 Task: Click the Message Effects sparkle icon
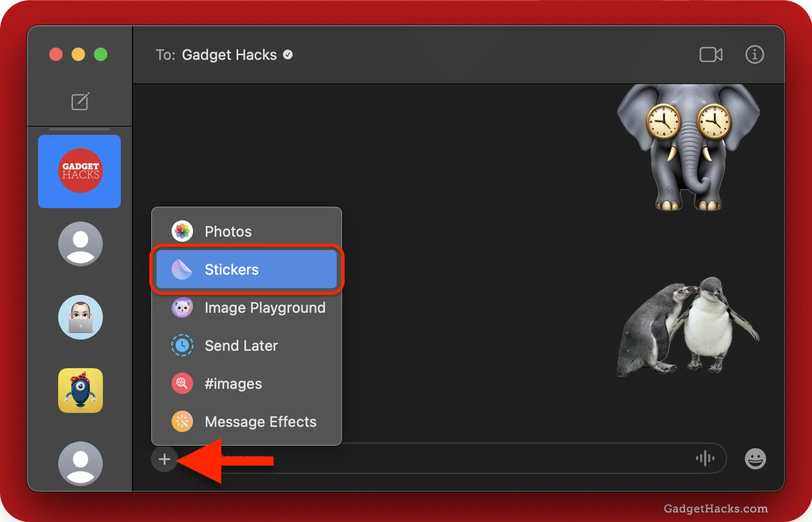(182, 421)
